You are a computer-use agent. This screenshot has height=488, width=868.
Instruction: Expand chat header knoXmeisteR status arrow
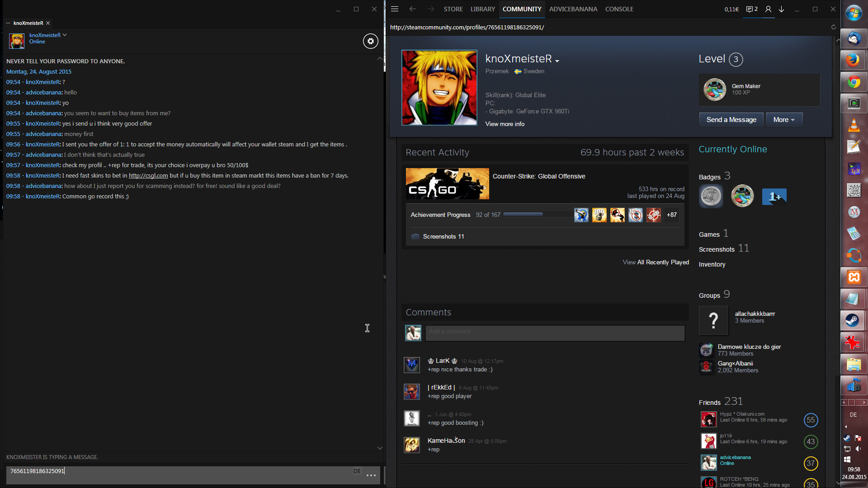click(65, 35)
